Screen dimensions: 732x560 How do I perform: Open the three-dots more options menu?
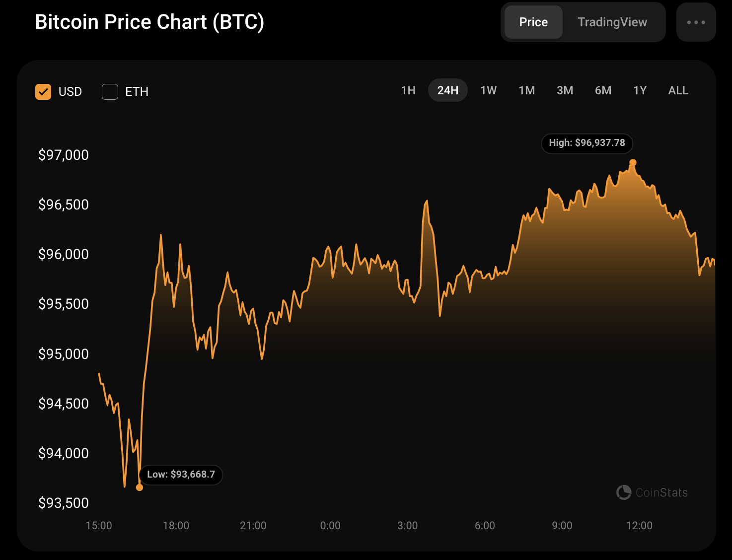696,22
